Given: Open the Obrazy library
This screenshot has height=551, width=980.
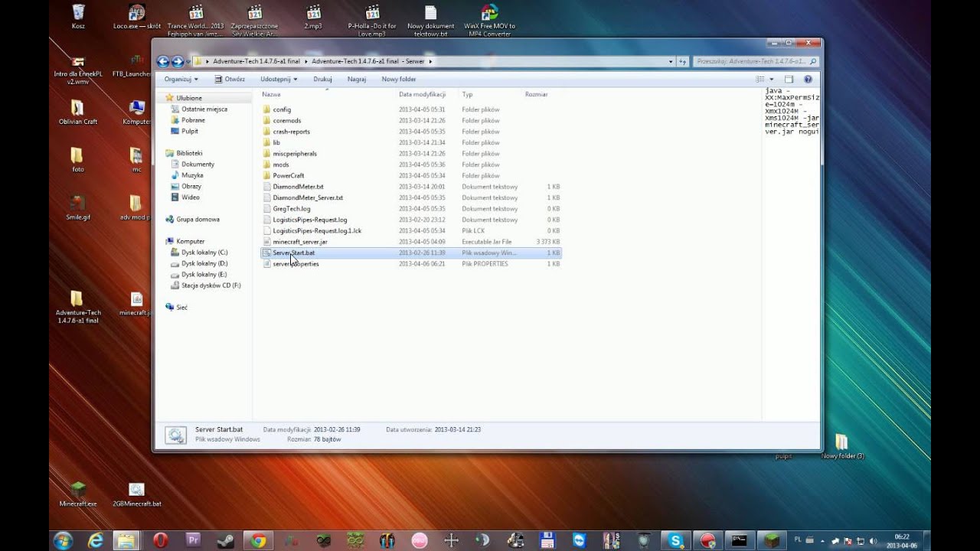Looking at the screenshot, I should (x=191, y=186).
